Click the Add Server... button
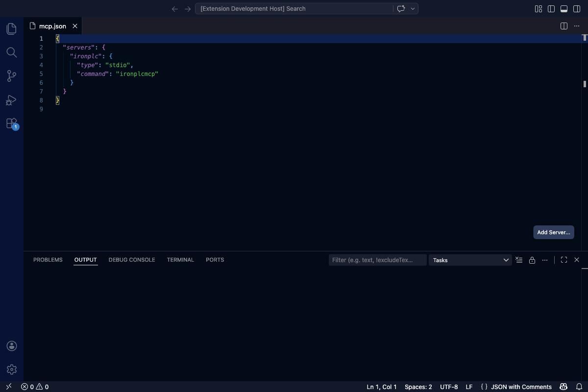588x392 pixels. [x=554, y=232]
